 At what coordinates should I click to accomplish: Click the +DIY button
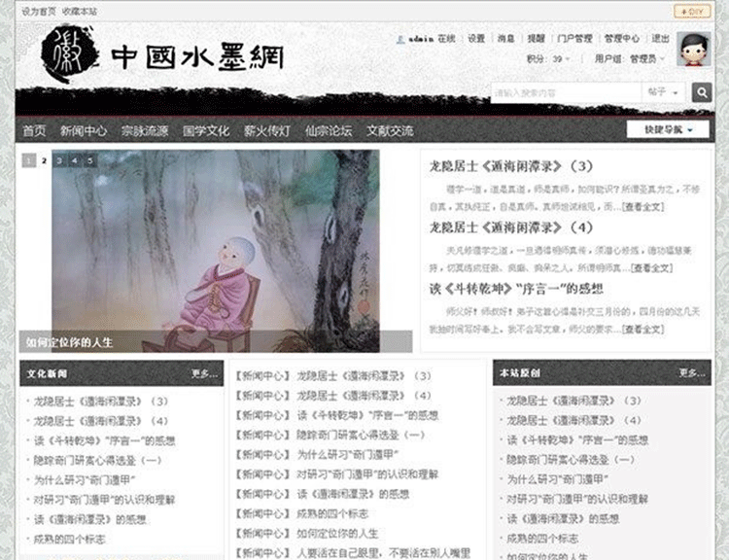point(692,11)
